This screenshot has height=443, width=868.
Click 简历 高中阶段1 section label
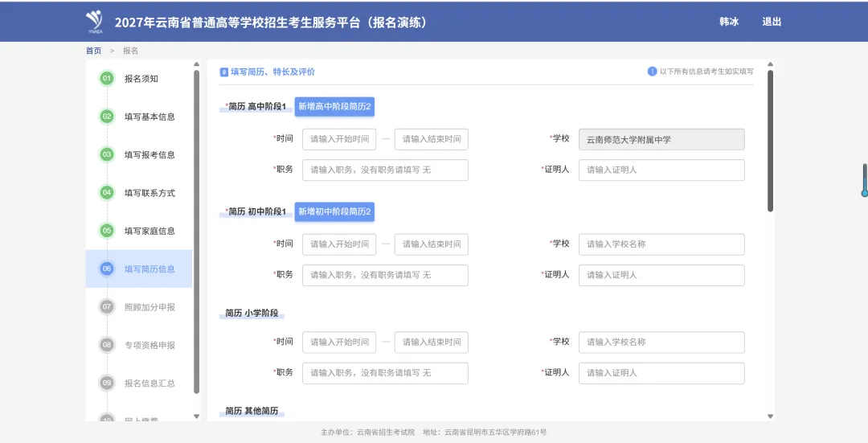[257, 106]
